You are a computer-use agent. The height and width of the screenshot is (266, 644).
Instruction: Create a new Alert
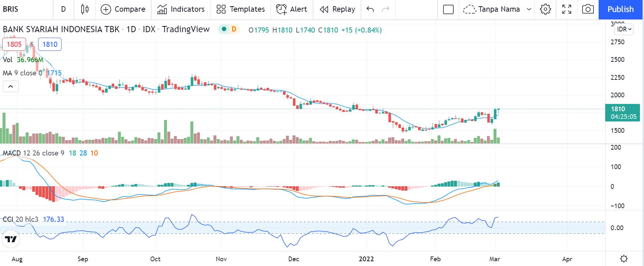[x=291, y=9]
